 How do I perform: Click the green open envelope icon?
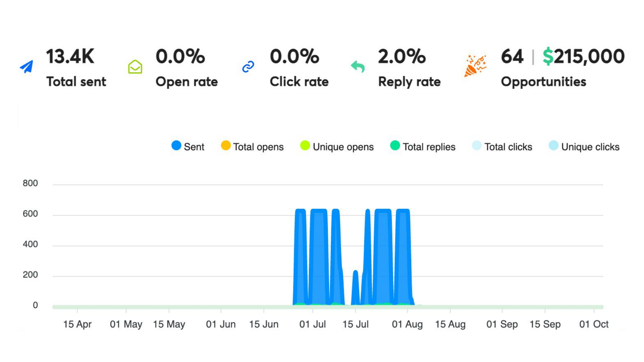[135, 67]
